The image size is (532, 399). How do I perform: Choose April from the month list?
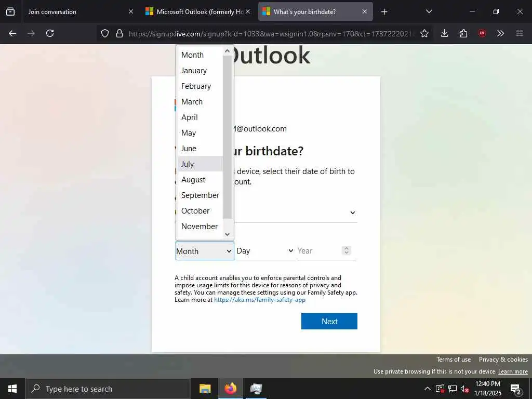click(x=200, y=117)
